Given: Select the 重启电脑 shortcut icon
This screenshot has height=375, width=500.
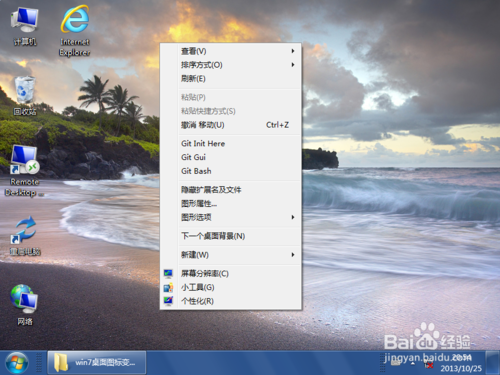Looking at the screenshot, I should (25, 236).
